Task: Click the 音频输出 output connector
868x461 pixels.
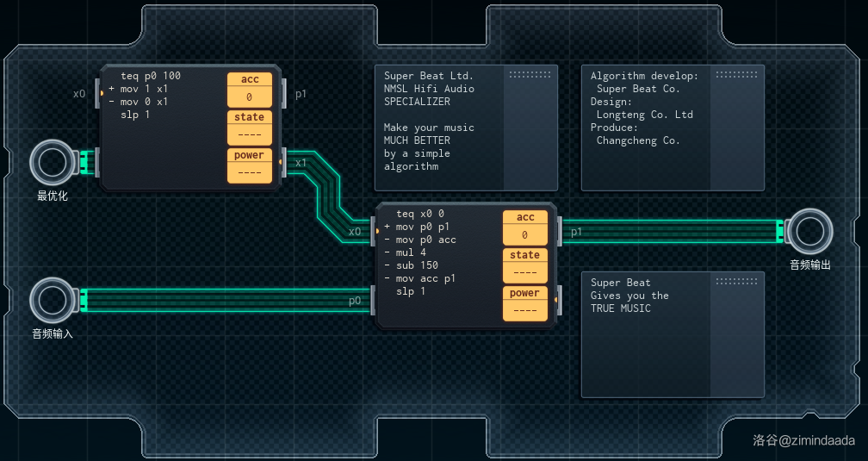Action: pyautogui.click(x=810, y=231)
